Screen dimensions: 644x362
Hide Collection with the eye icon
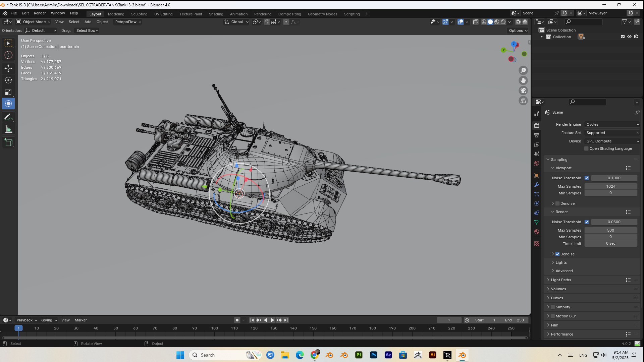(630, 37)
